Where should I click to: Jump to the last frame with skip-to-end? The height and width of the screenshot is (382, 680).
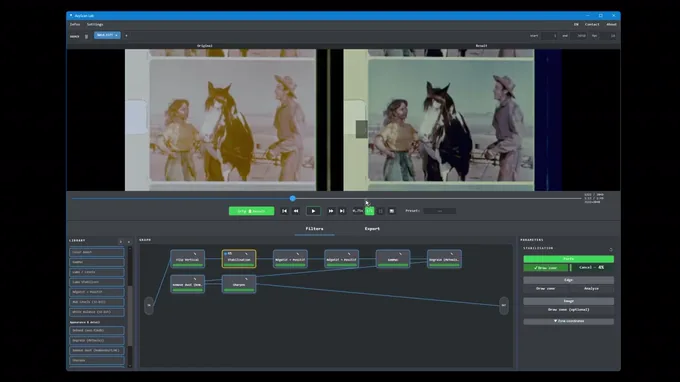pyautogui.click(x=342, y=211)
